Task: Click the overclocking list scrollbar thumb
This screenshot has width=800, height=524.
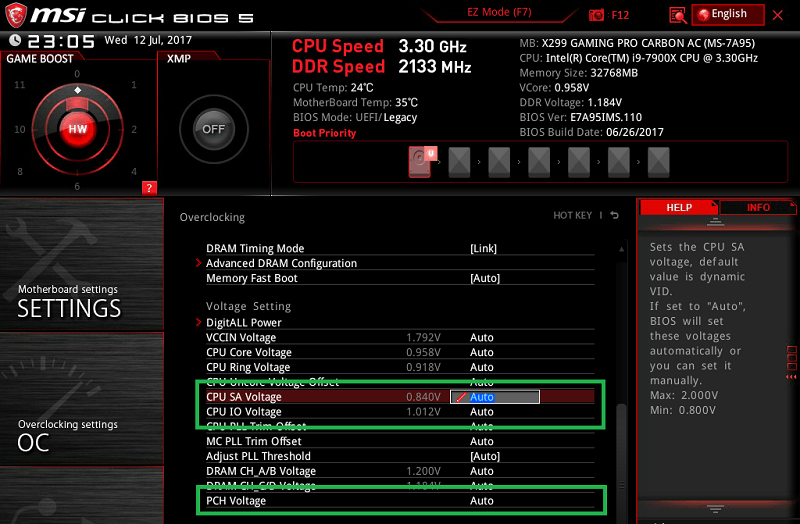Action: click(x=621, y=462)
